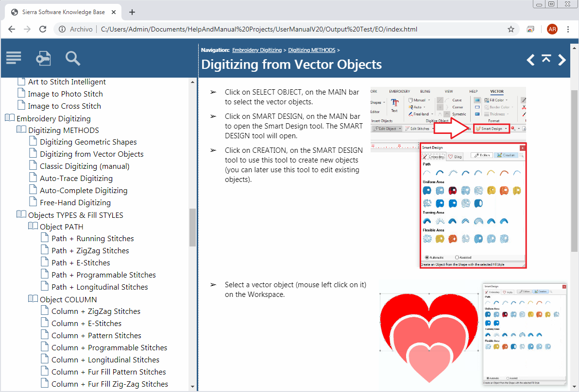Click the browser address bar
This screenshot has width=579, height=392.
[257, 29]
